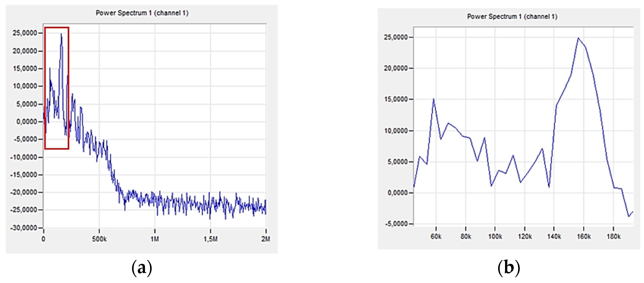Click right chart title 'Power Spectrum 1 (channel 1)'
This screenshot has width=644, height=283.
click(x=512, y=16)
